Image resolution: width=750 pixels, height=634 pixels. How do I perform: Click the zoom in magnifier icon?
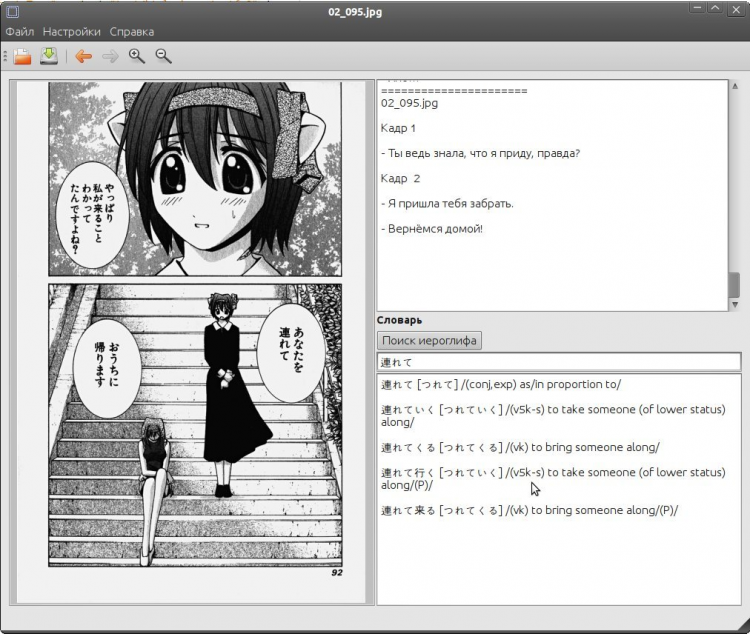pos(137,56)
